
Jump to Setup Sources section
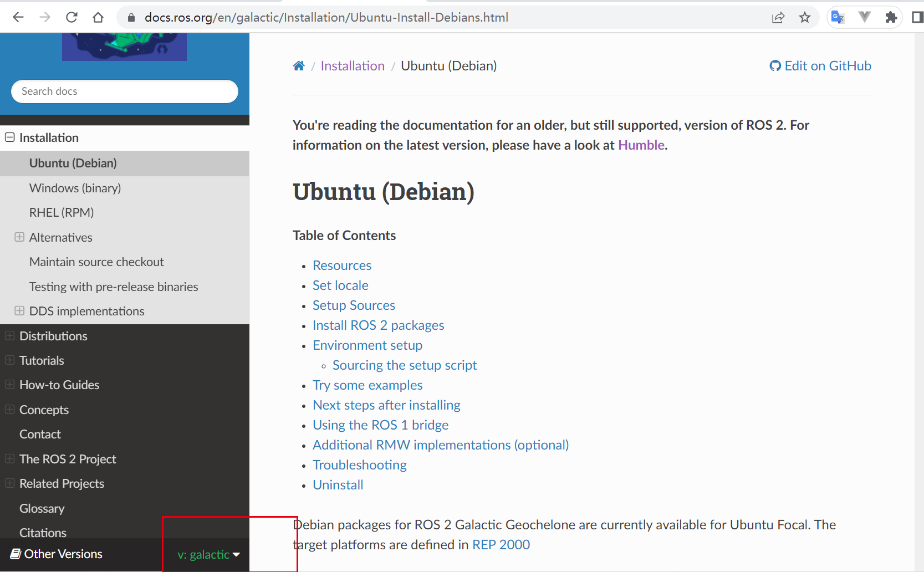pyautogui.click(x=354, y=305)
